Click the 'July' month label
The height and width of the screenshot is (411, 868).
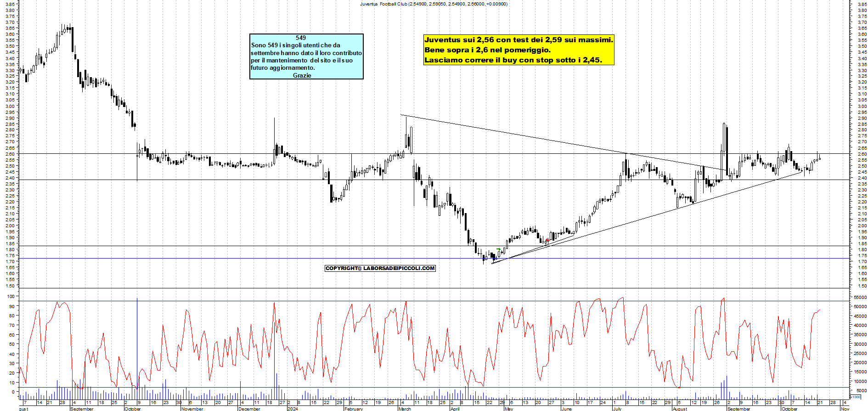[x=617, y=409]
